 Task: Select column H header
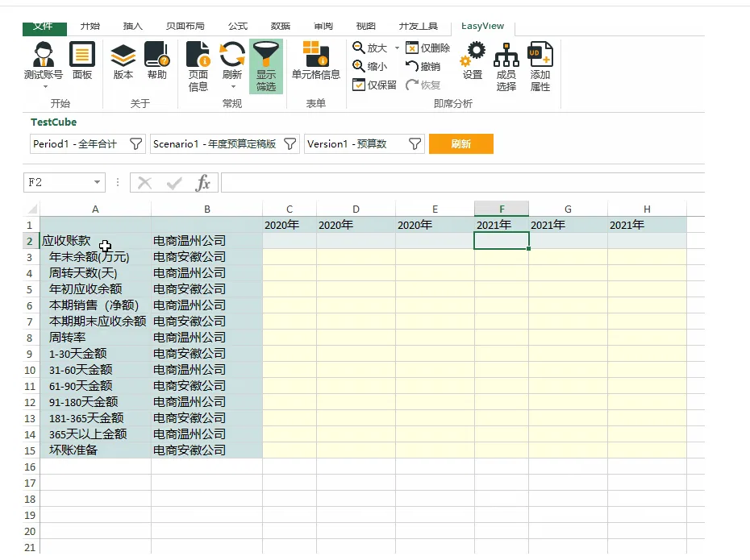coord(647,209)
